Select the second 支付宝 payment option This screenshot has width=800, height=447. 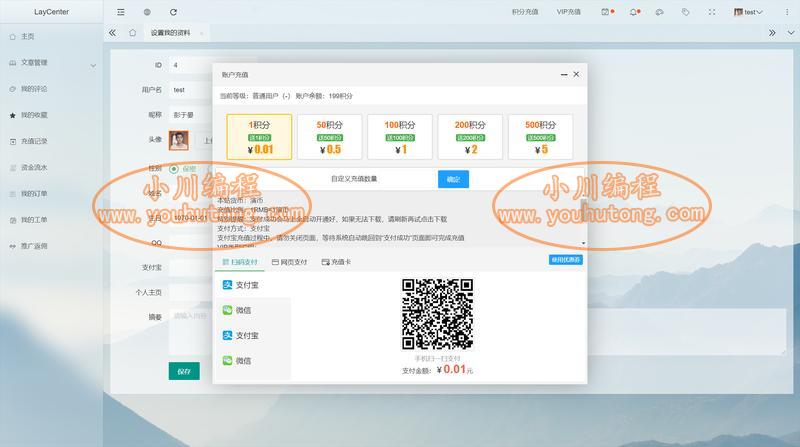pyautogui.click(x=253, y=335)
